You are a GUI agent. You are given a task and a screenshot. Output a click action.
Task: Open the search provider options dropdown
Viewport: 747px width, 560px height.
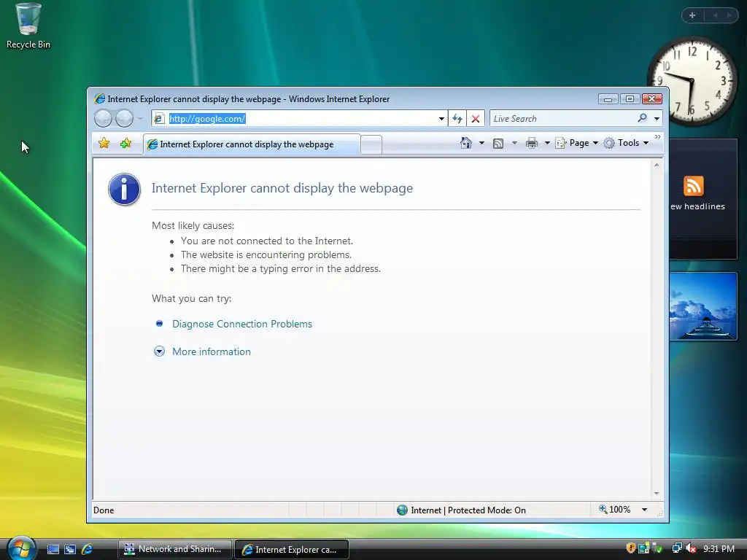pos(657,119)
